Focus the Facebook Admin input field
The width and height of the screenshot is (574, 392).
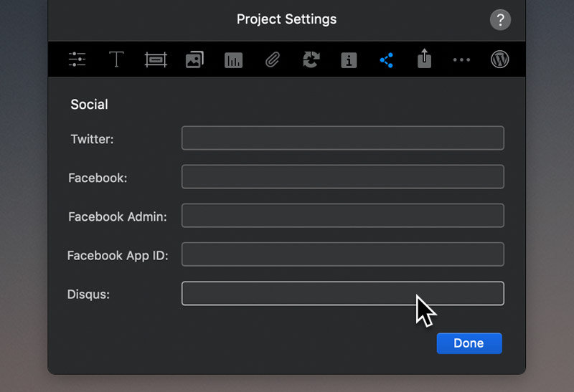(x=343, y=216)
